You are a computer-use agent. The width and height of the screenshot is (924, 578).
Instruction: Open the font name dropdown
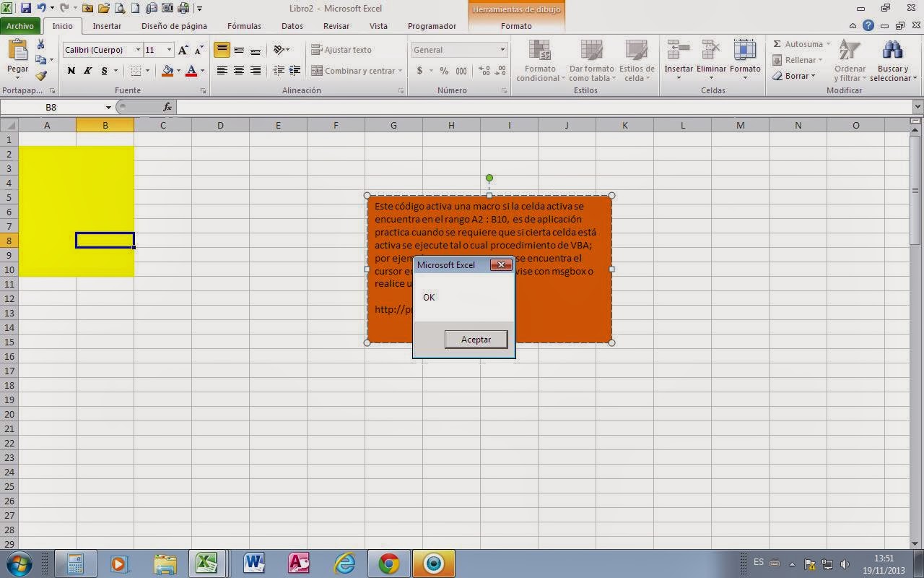point(138,50)
